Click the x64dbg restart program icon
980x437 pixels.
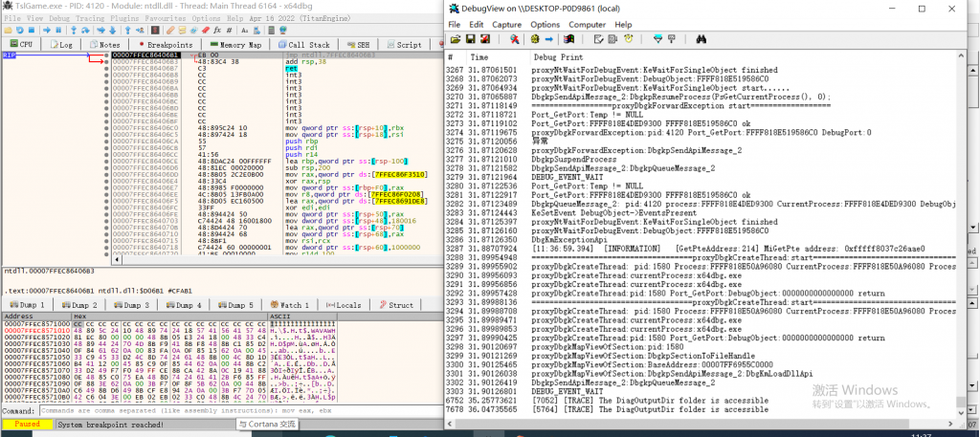pos(19,30)
